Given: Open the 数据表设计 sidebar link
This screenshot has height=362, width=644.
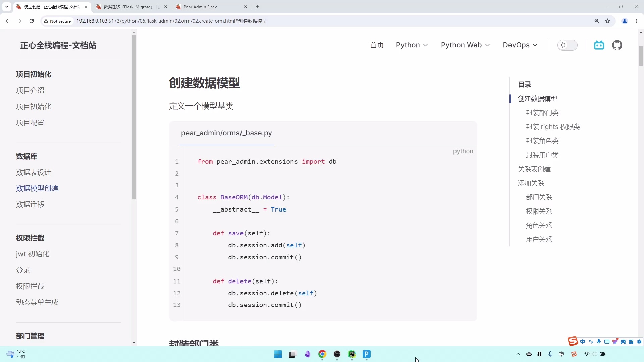Looking at the screenshot, I should (33, 172).
